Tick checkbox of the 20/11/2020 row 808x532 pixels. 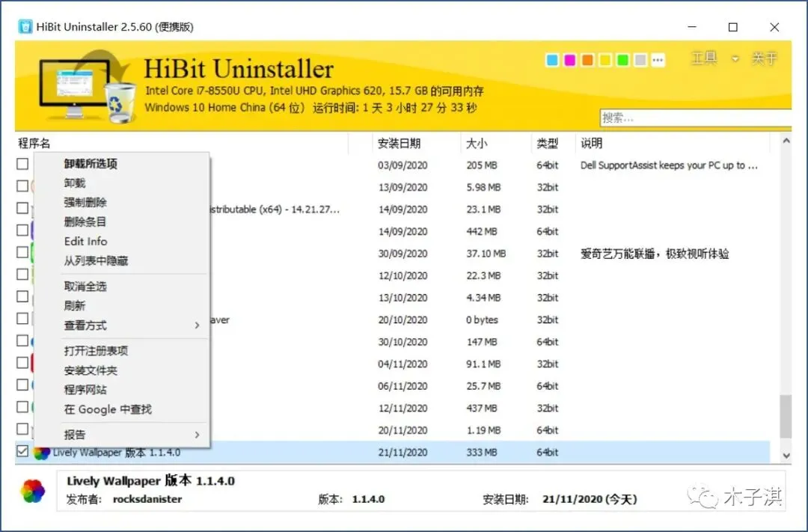[x=22, y=429]
